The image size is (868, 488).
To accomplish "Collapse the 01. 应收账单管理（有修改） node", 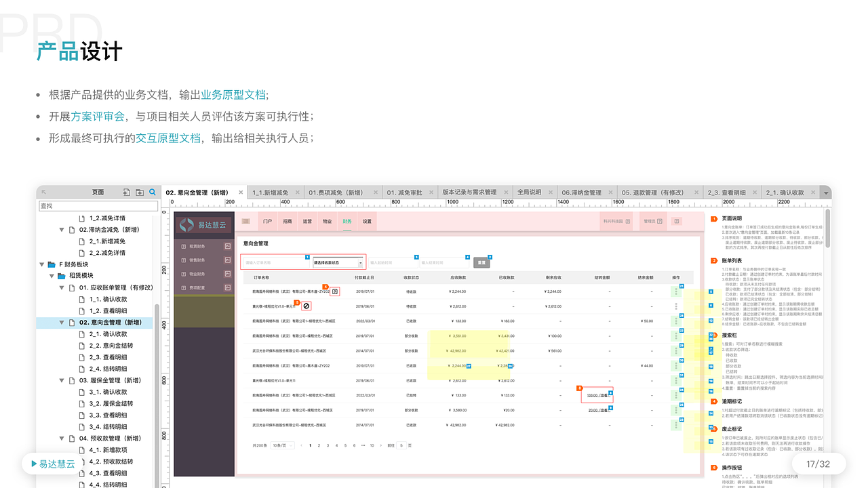I will (x=62, y=287).
